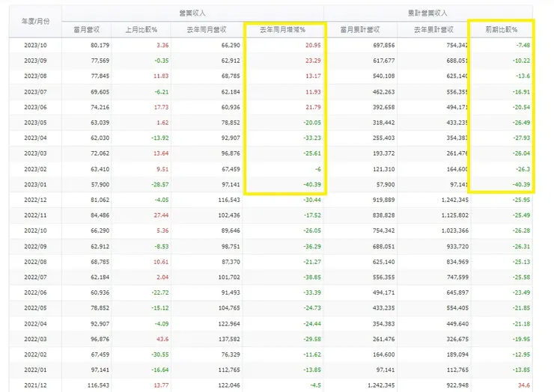This screenshot has width=554, height=392.
Task: Select the 2022/09 row date cell
Action: coord(35,246)
